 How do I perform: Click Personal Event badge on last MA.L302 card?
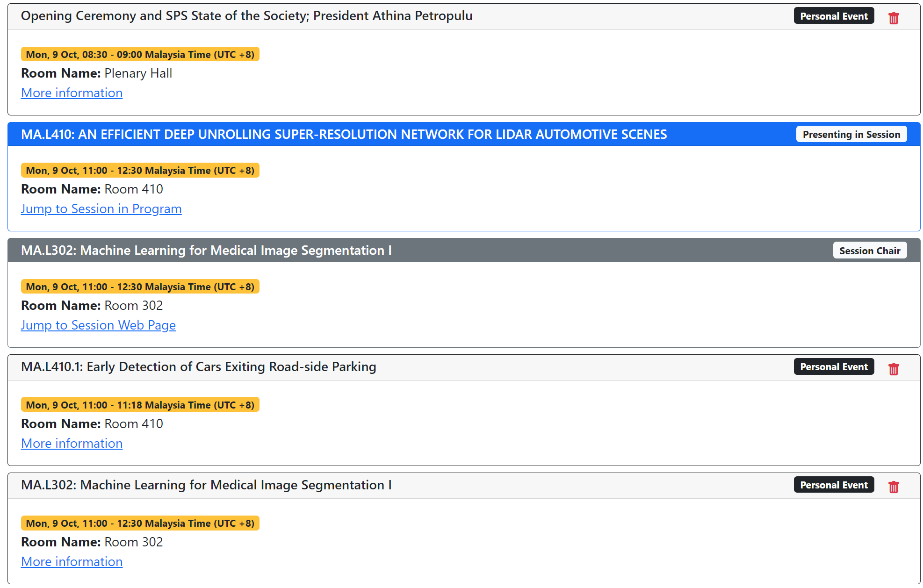click(833, 485)
